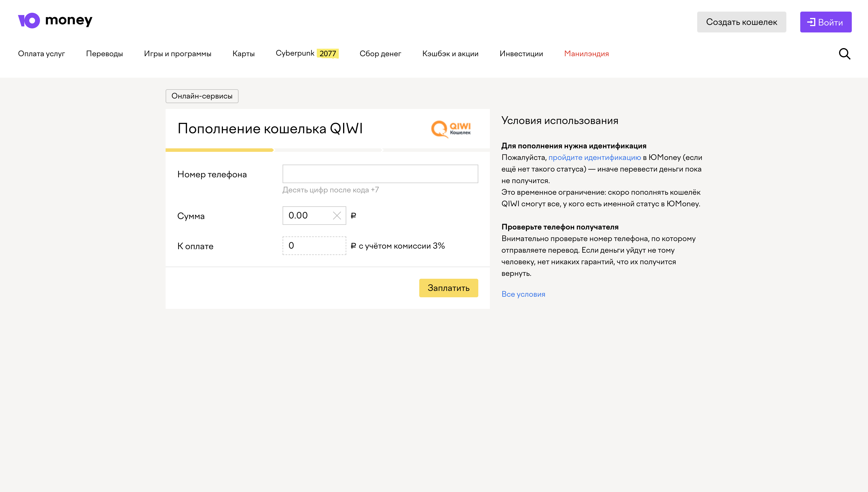Image resolution: width=868 pixels, height=492 pixels.
Task: Focus the Номер телефона input field
Action: (x=380, y=174)
